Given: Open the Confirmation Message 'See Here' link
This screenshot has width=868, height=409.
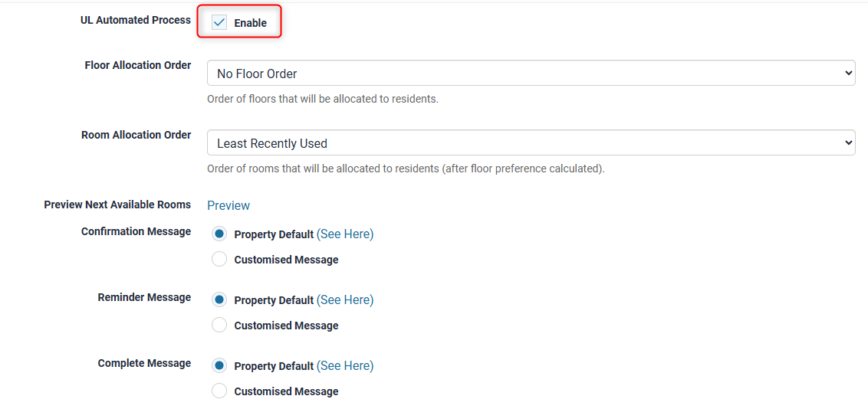Looking at the screenshot, I should pyautogui.click(x=345, y=234).
